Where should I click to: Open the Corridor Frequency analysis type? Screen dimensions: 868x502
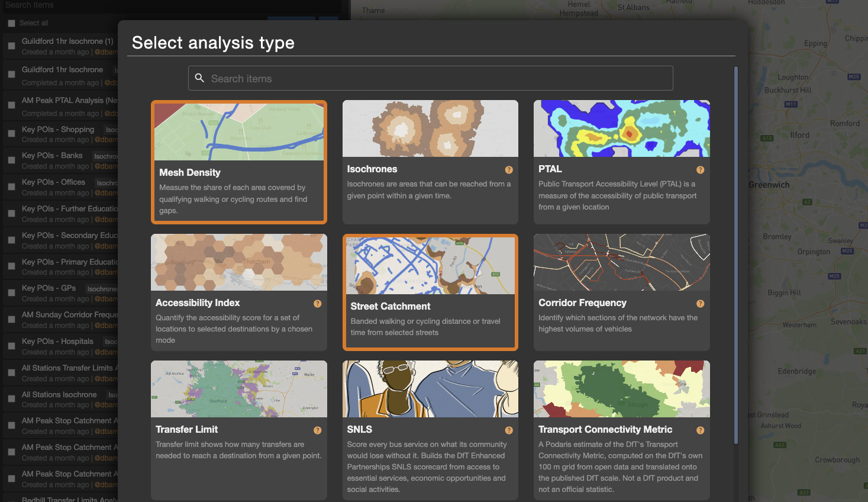[x=622, y=292]
